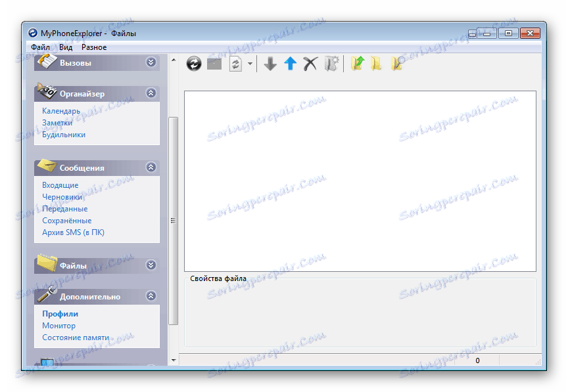Click the Вызовы phone icon
Viewport: 568px width, 392px height.
[x=47, y=61]
